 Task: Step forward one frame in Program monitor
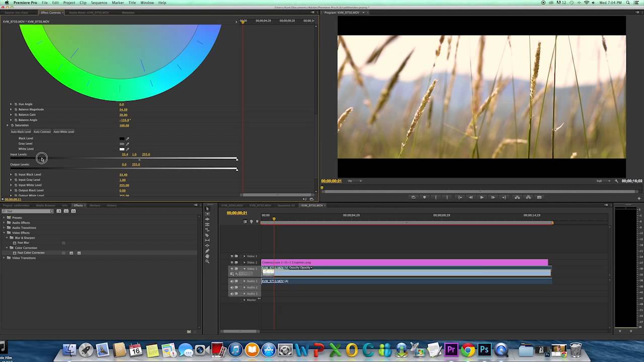493,197
